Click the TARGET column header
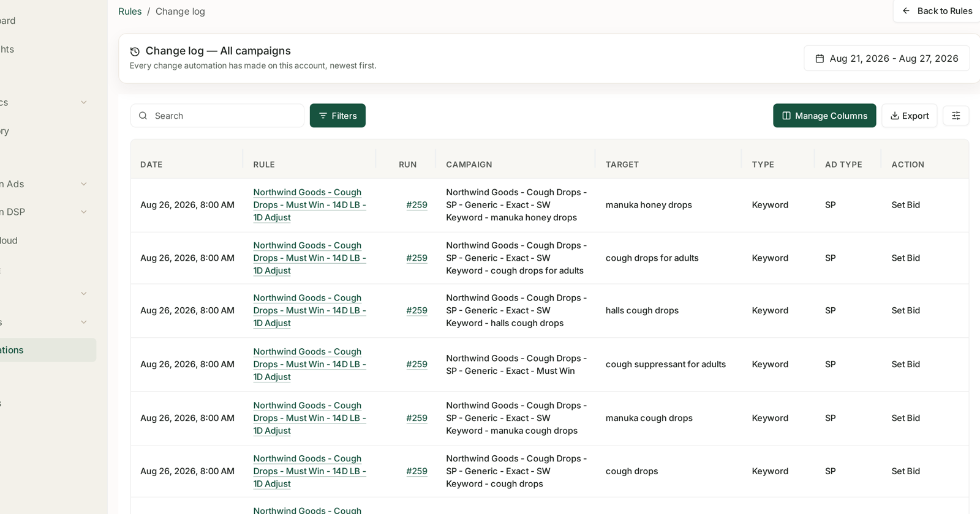Viewport: 980px width, 514px height. pyautogui.click(x=622, y=165)
